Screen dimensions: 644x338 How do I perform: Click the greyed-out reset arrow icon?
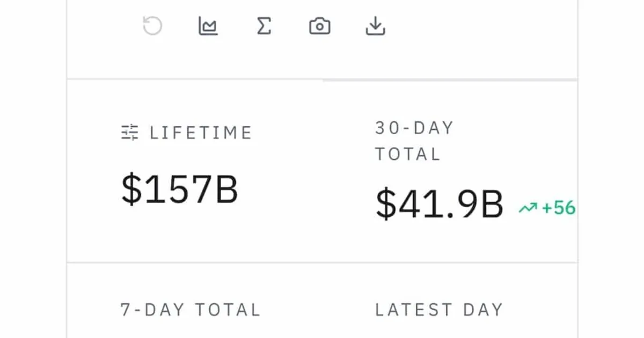pos(152,26)
